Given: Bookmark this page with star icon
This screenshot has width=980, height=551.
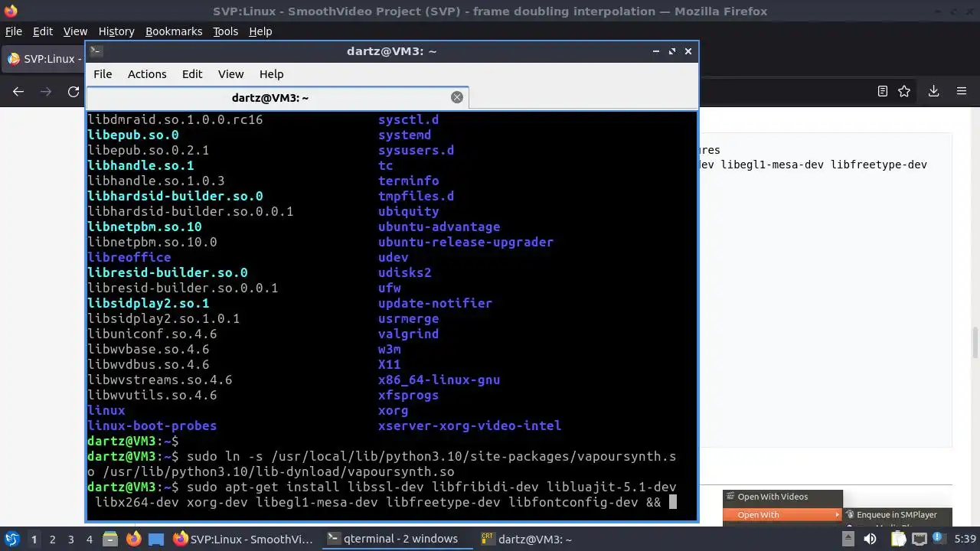Looking at the screenshot, I should 904,91.
